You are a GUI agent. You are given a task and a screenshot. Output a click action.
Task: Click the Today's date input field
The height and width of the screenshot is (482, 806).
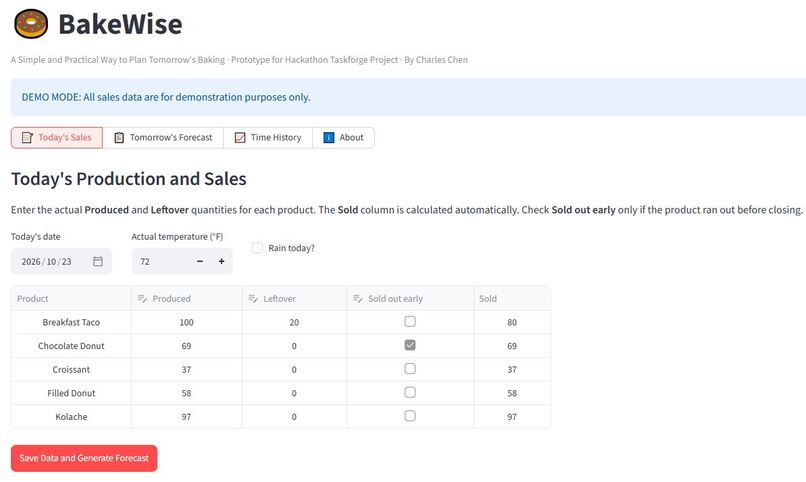(x=61, y=262)
